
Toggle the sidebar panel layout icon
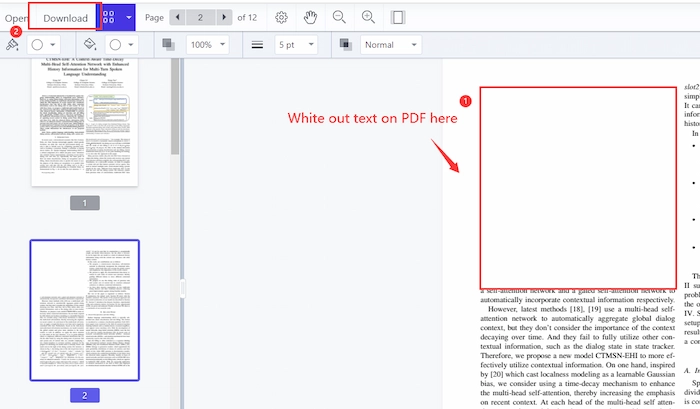tap(398, 18)
